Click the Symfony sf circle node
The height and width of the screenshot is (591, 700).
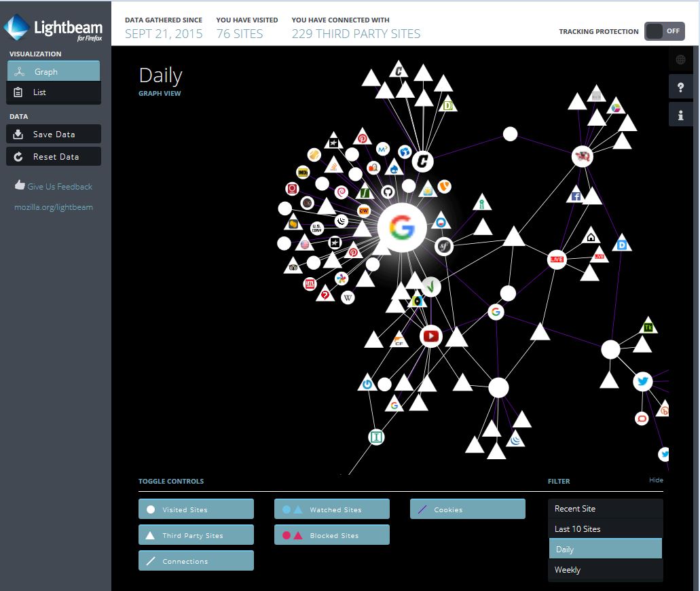pos(444,246)
